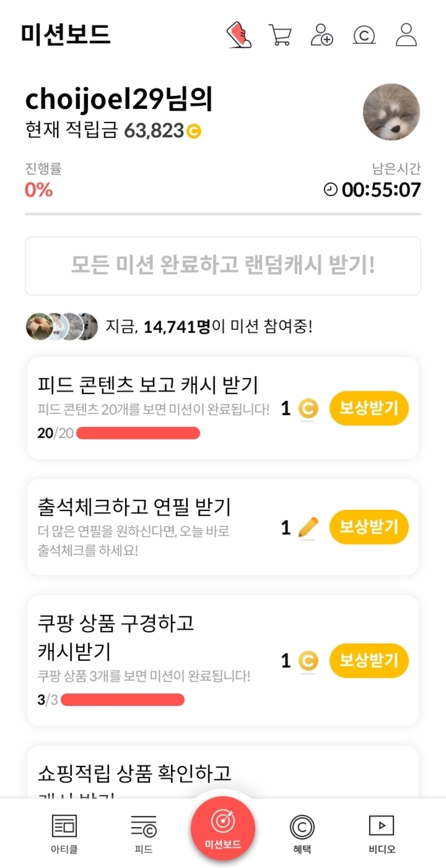Tap the invite friend icon
The width and height of the screenshot is (446, 868).
click(x=322, y=35)
